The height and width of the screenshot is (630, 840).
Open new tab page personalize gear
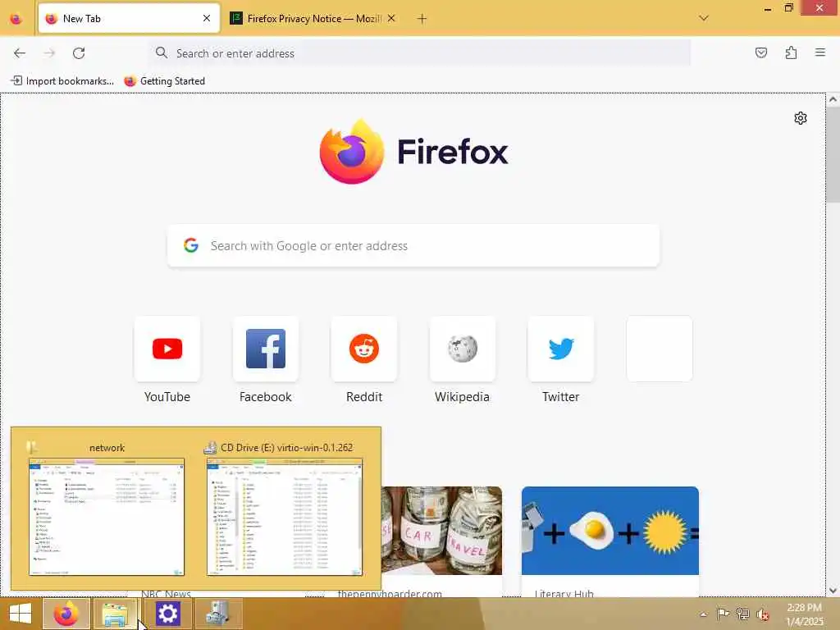coord(801,118)
